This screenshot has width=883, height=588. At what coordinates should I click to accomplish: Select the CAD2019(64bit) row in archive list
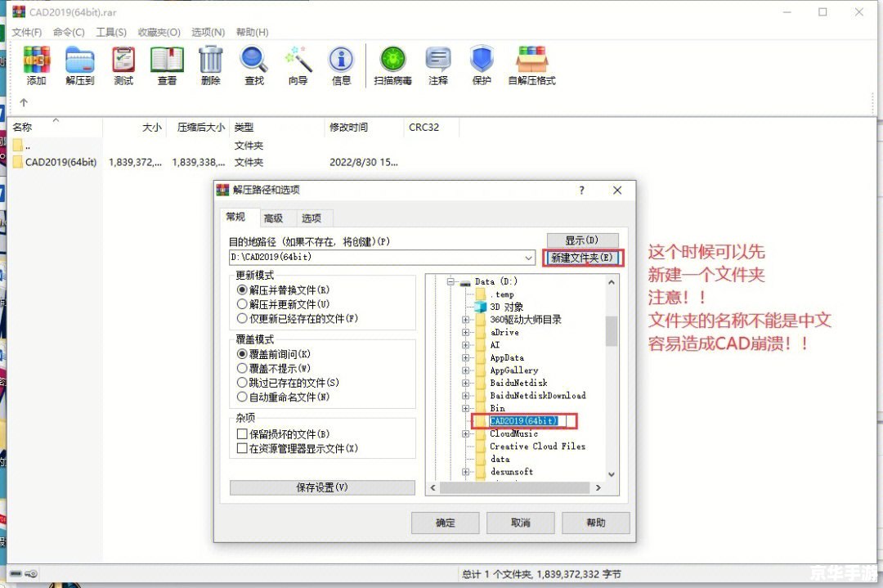pyautogui.click(x=205, y=162)
